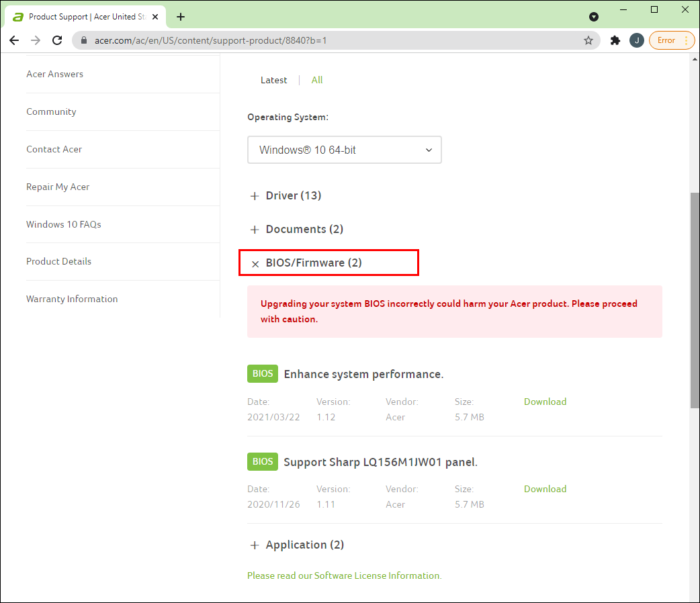
Task: Open Repair My Acer in sidebar
Action: (x=58, y=187)
